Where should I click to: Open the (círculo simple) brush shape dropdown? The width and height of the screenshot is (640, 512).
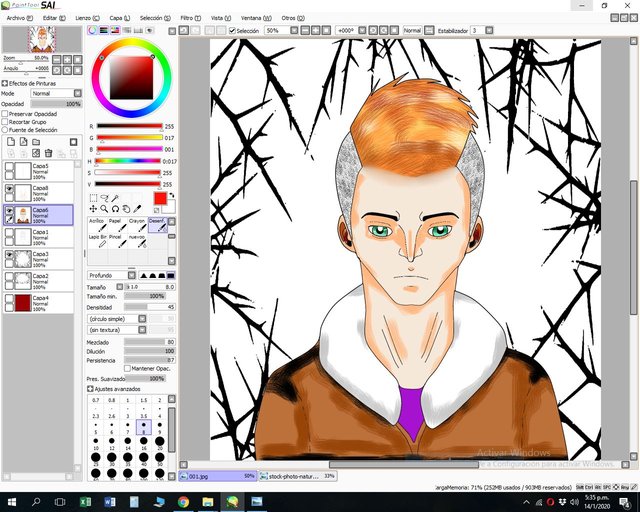tap(142, 319)
